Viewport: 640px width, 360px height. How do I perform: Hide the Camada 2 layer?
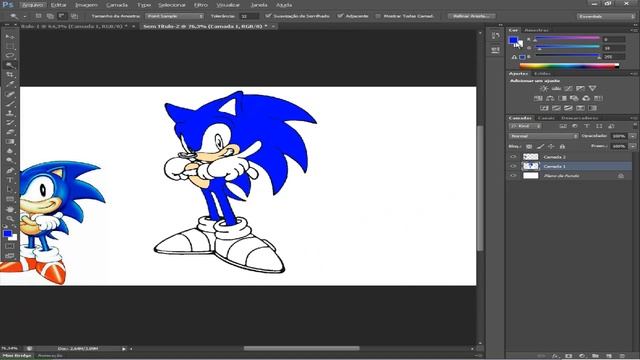(513, 157)
